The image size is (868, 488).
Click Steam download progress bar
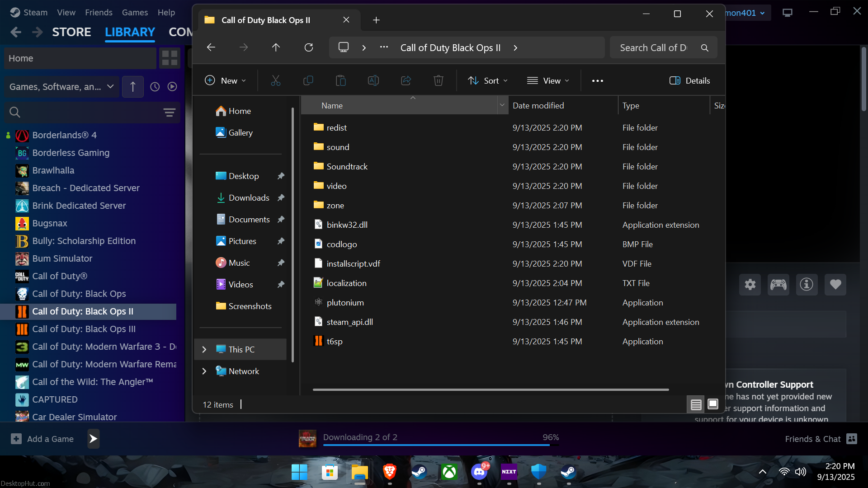(441, 445)
